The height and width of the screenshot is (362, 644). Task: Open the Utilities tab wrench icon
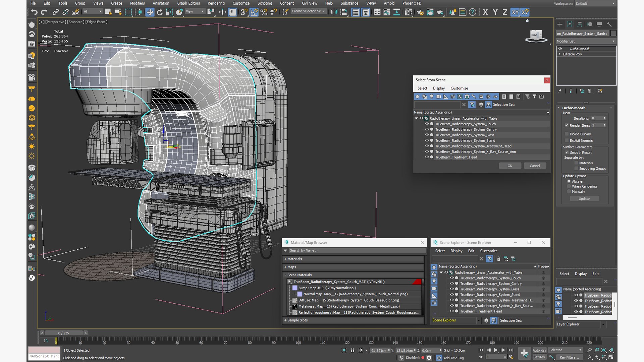point(609,24)
